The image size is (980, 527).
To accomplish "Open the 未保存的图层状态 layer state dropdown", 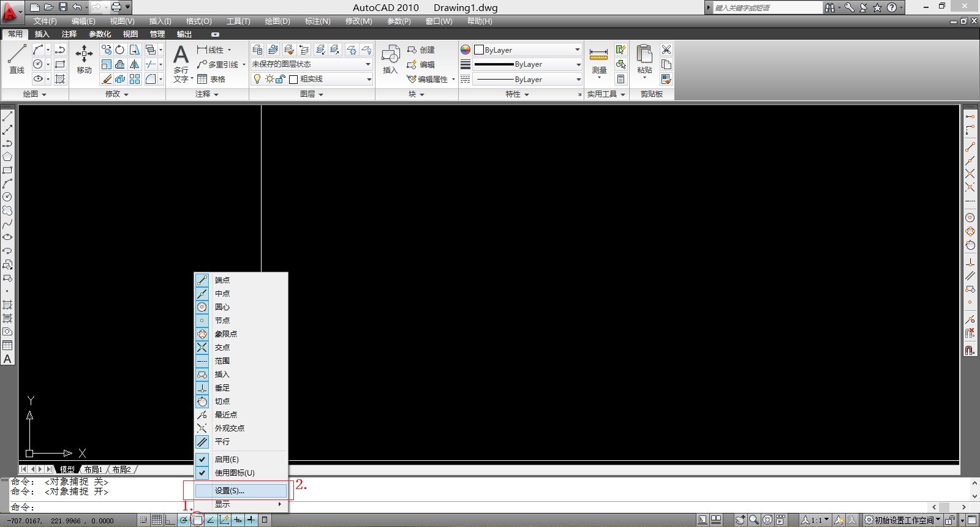I will click(x=311, y=64).
